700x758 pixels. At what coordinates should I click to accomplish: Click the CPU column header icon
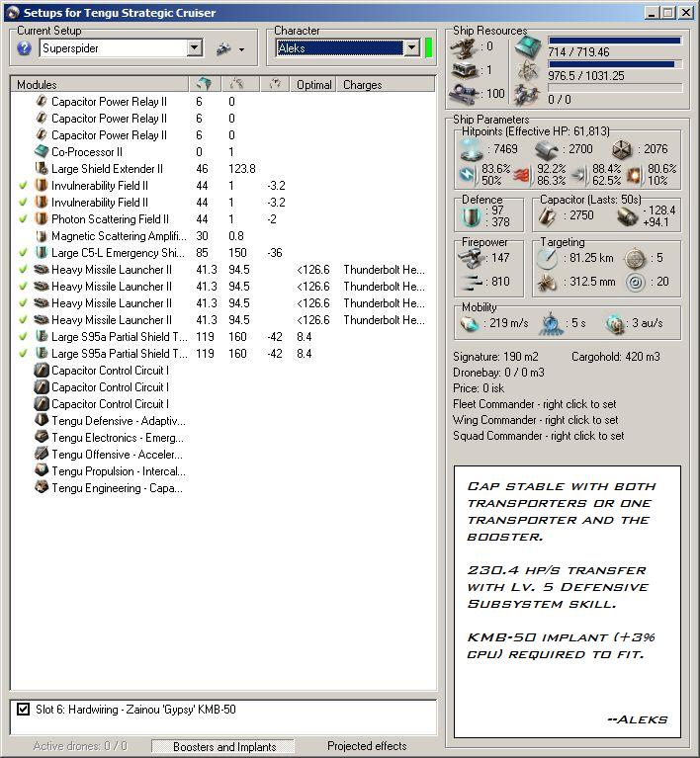pos(205,84)
